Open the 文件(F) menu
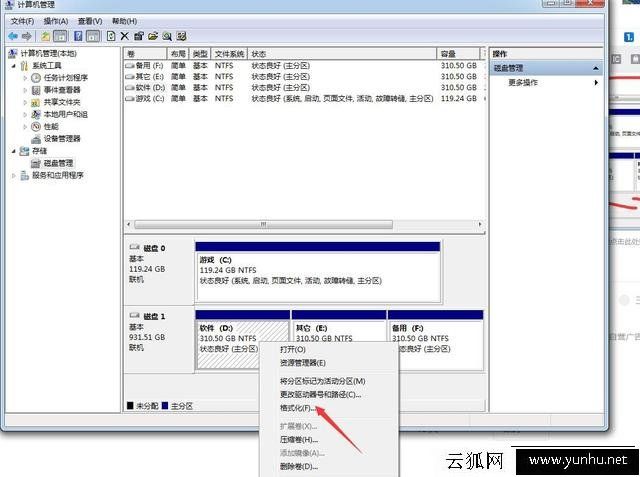The height and width of the screenshot is (477, 640). pyautogui.click(x=22, y=21)
